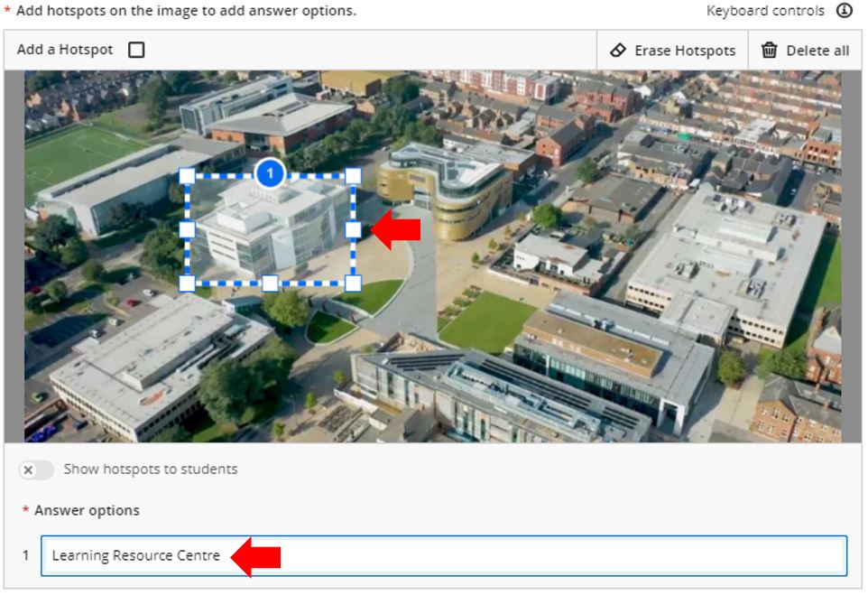
Task: Click the Add a Hotspot square icon
Action: click(136, 50)
